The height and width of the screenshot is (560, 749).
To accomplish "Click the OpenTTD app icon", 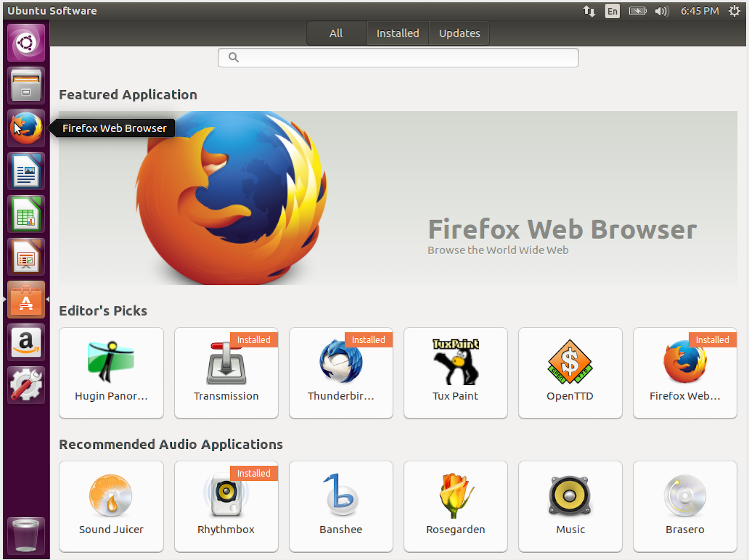I will point(570,361).
